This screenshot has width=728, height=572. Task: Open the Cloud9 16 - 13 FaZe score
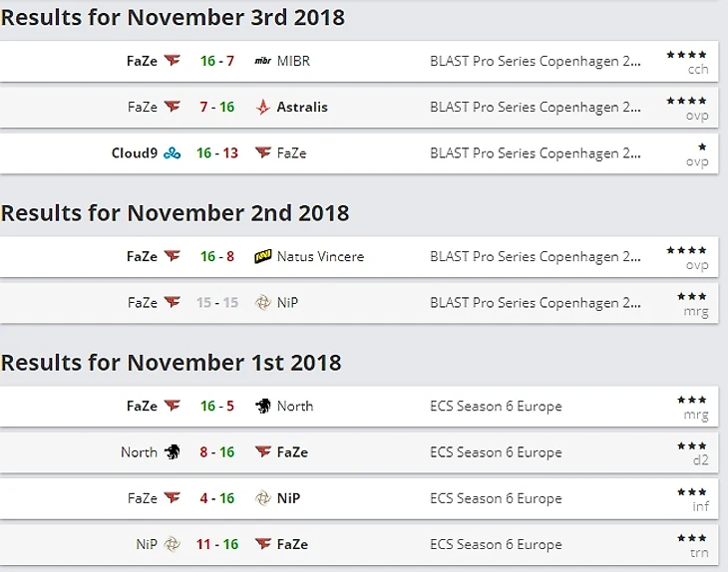216,153
